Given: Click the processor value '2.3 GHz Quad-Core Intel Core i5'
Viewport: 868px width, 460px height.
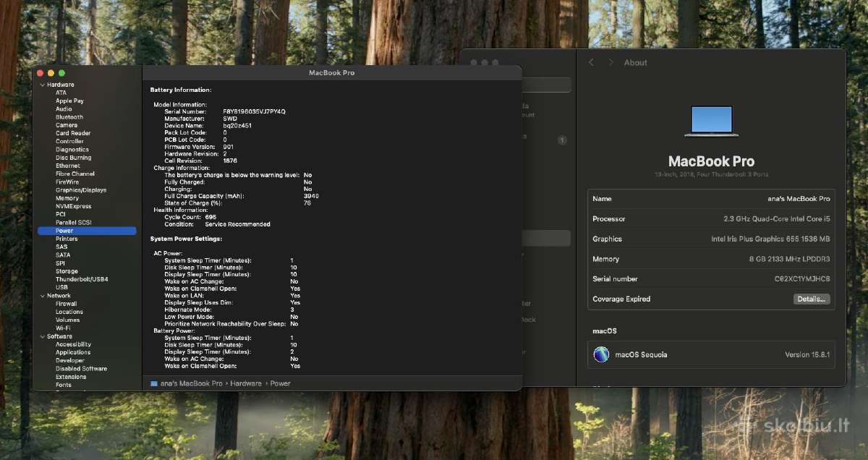Looking at the screenshot, I should click(777, 218).
